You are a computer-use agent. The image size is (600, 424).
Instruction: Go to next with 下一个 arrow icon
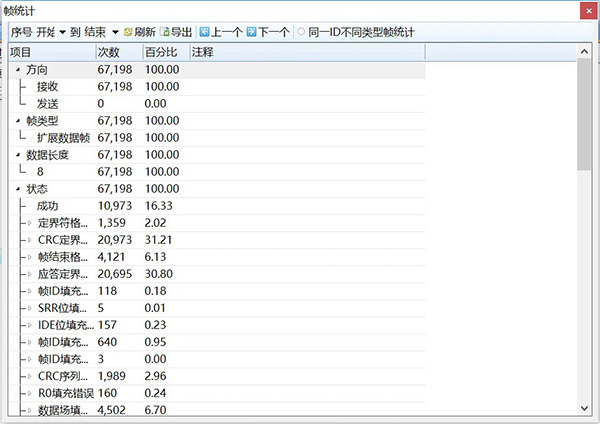[x=251, y=32]
